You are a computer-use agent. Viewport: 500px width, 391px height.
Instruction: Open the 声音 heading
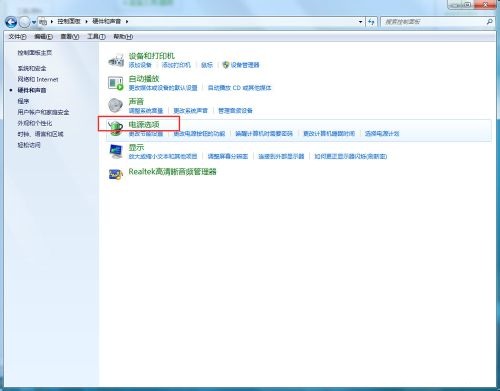(136, 101)
